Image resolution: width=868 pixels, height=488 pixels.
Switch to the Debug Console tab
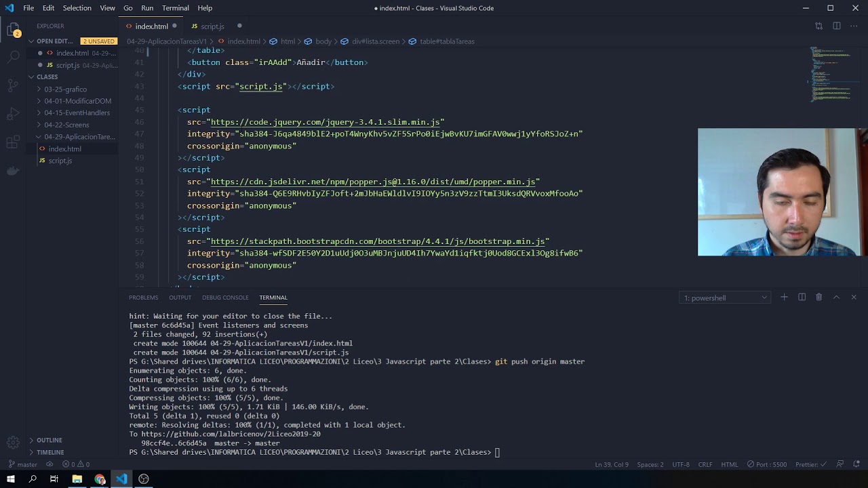point(225,298)
